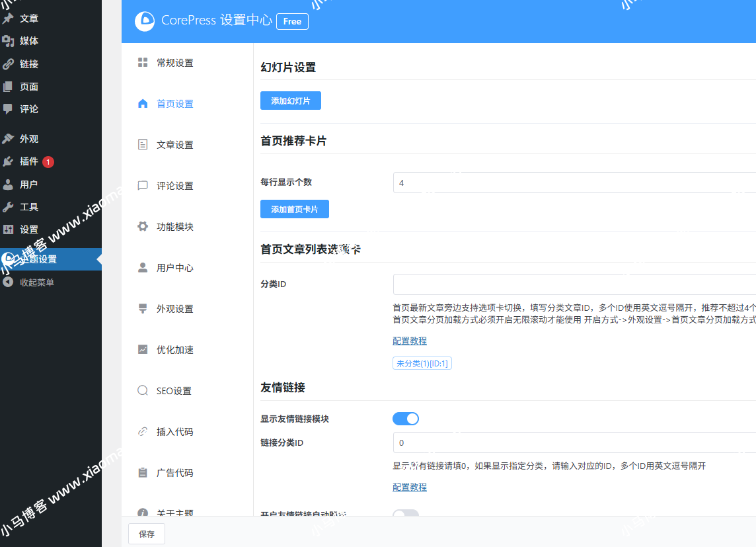Screen dimensions: 756x547
Task: Click SEO设置 magnifier icon
Action: click(x=143, y=390)
